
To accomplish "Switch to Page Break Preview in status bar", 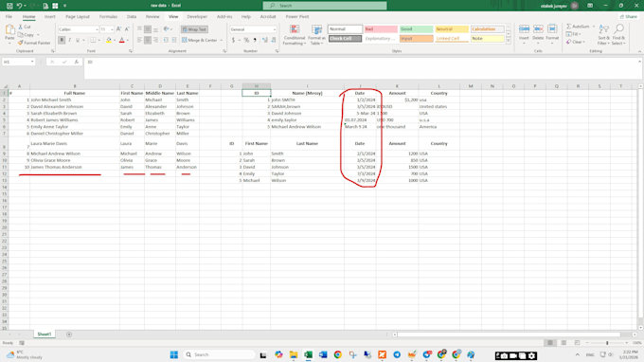I will 577,343.
